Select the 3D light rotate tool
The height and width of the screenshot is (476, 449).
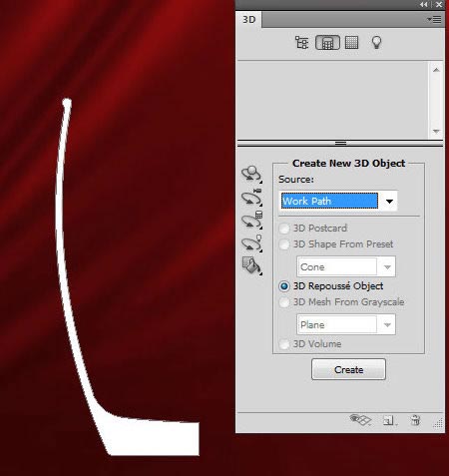tap(251, 242)
